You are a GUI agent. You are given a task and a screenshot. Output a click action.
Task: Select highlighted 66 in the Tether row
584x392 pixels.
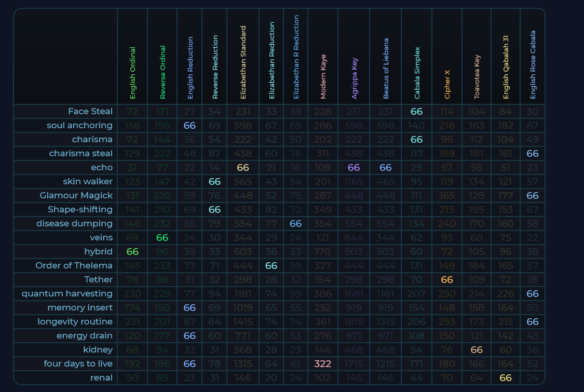[447, 279]
